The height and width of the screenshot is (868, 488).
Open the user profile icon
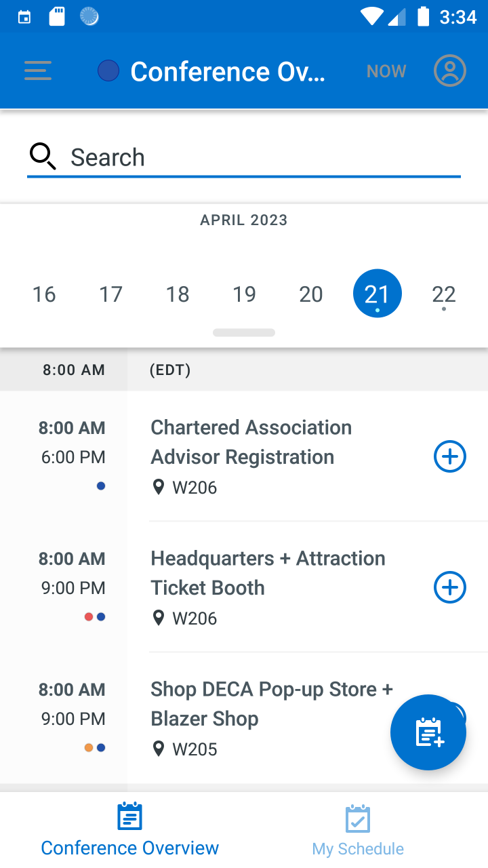point(450,71)
